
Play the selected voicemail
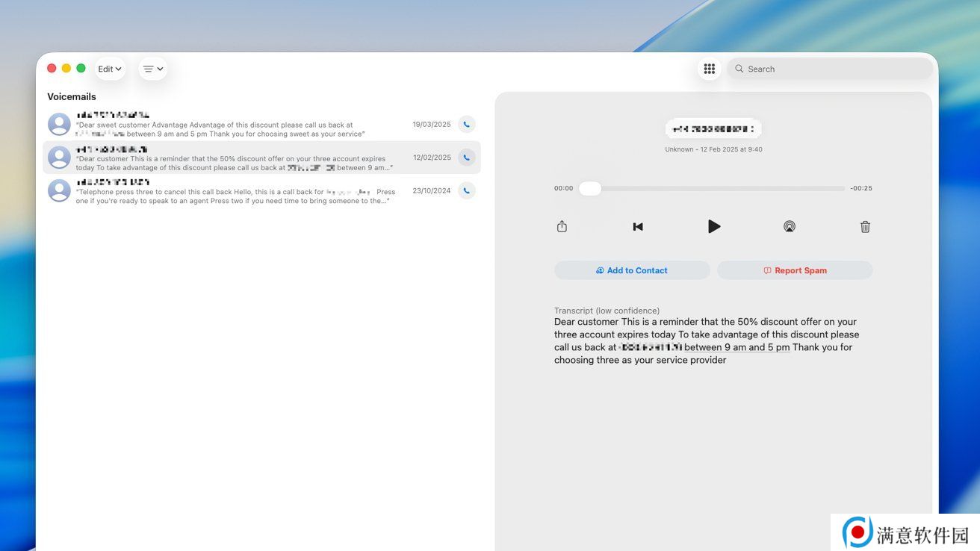pos(713,226)
